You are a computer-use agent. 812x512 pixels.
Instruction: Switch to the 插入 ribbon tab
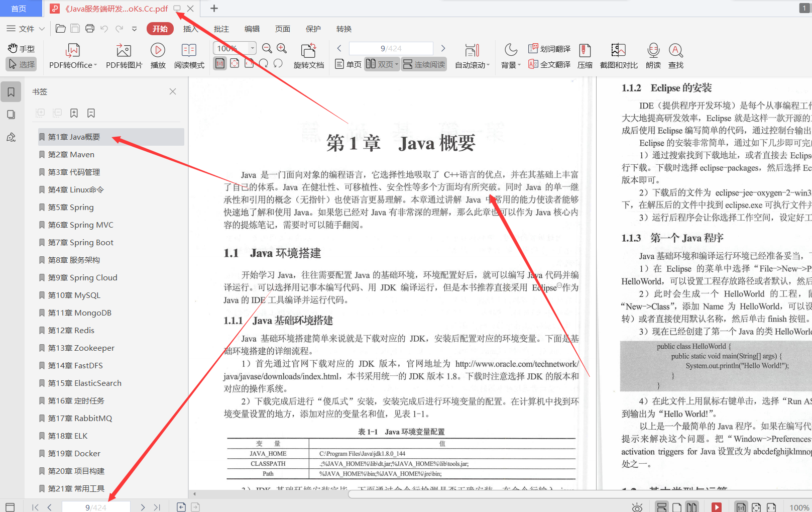(x=190, y=29)
